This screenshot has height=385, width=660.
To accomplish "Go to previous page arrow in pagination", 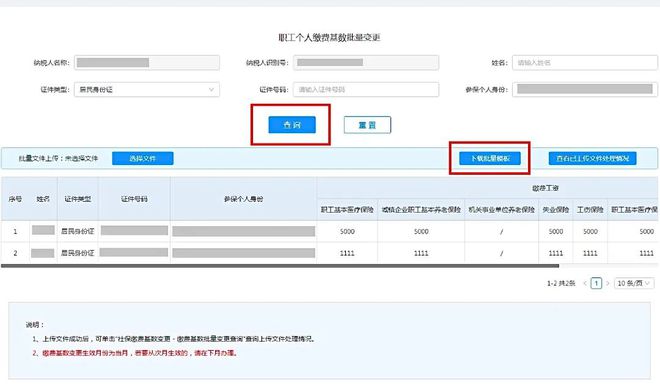I will (585, 283).
